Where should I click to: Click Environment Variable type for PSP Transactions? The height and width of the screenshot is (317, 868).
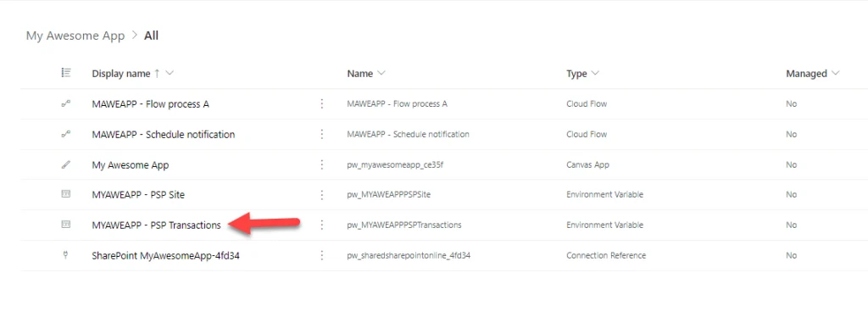[x=604, y=225]
